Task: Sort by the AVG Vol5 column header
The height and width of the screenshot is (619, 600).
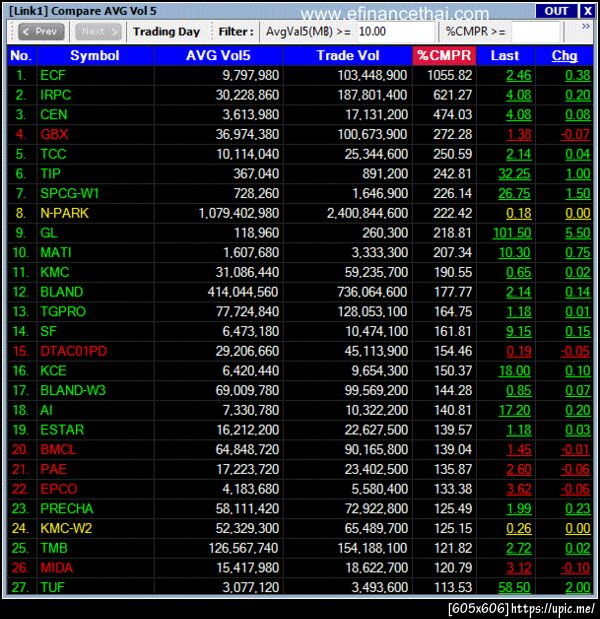Action: [x=218, y=56]
